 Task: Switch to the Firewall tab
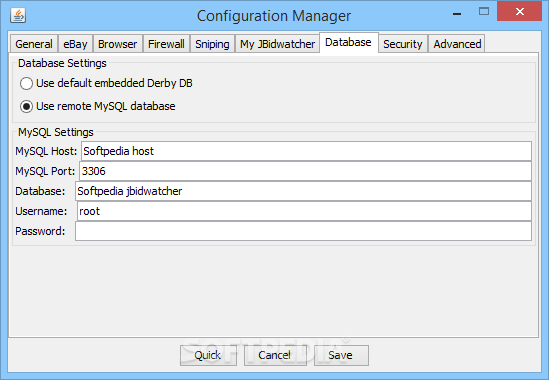pos(166,44)
